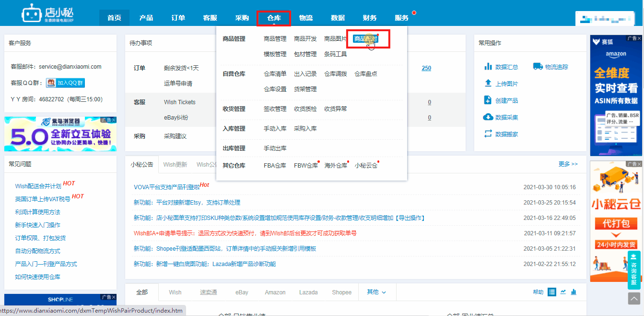This screenshot has width=644, height=316.
Task: Select 采购入库 in the submenu
Action: tap(305, 129)
